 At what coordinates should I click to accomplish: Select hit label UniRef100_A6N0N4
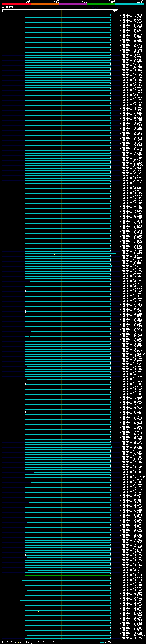point(131,67)
